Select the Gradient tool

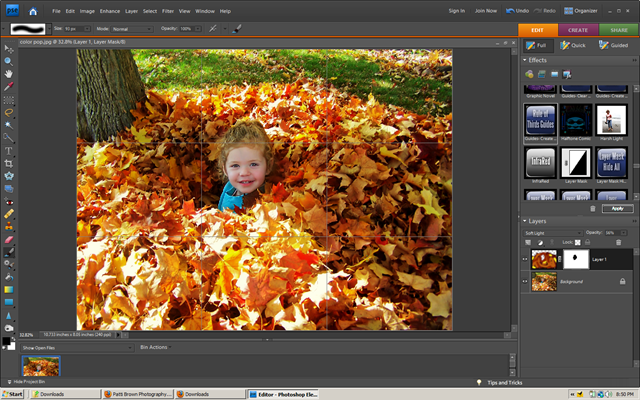click(x=9, y=290)
